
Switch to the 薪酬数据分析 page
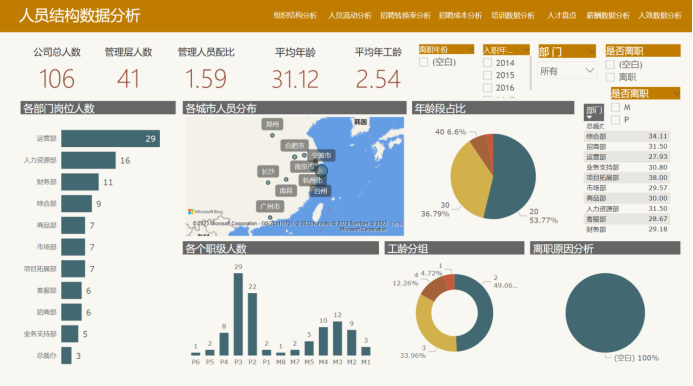coord(608,15)
